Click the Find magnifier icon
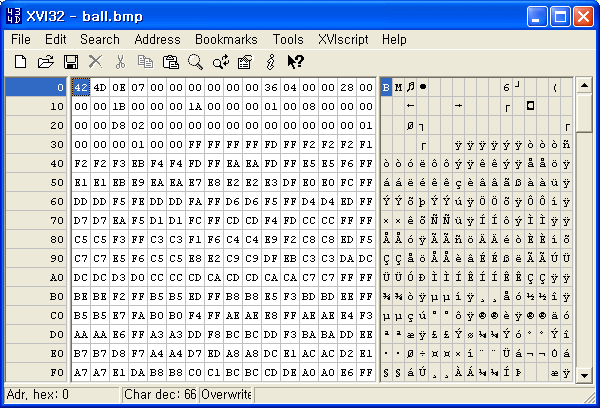 tap(195, 62)
